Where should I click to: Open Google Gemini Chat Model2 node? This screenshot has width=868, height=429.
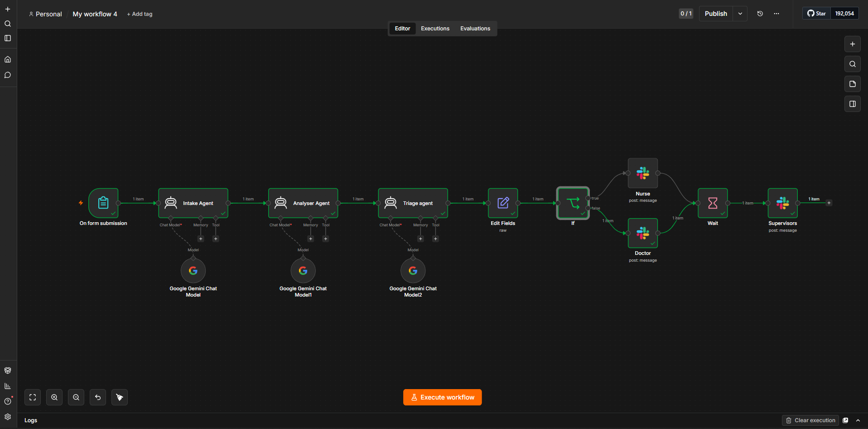pyautogui.click(x=413, y=271)
